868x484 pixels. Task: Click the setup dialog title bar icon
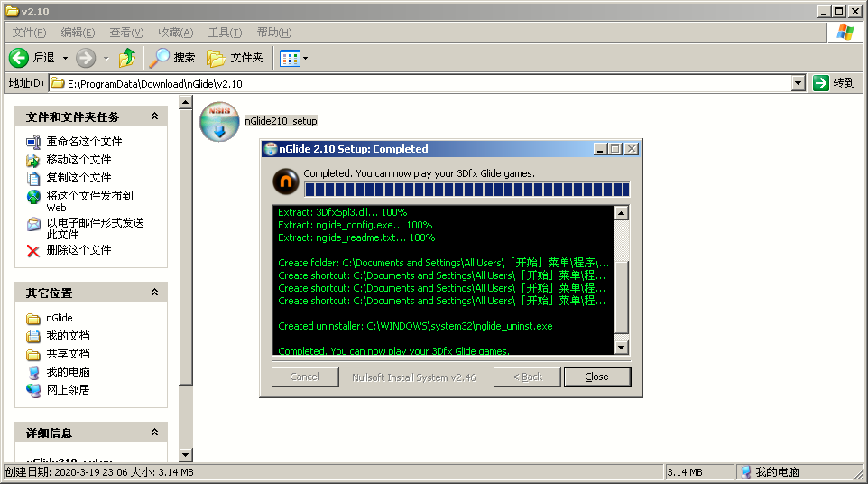click(x=270, y=149)
